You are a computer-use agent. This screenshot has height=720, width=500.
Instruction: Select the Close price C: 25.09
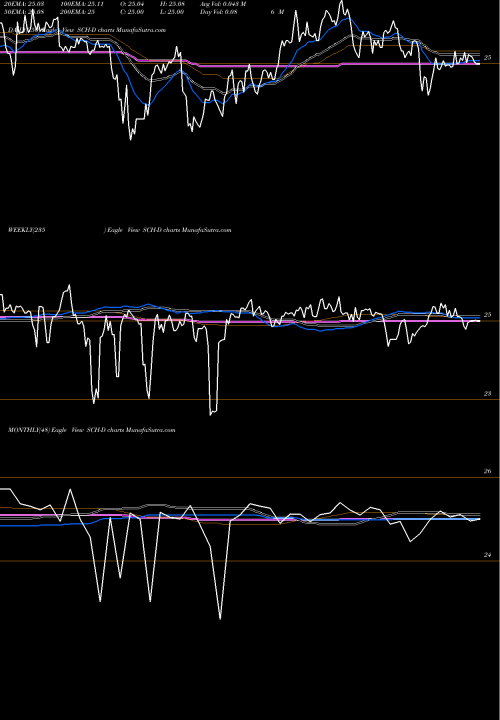coord(132,12)
